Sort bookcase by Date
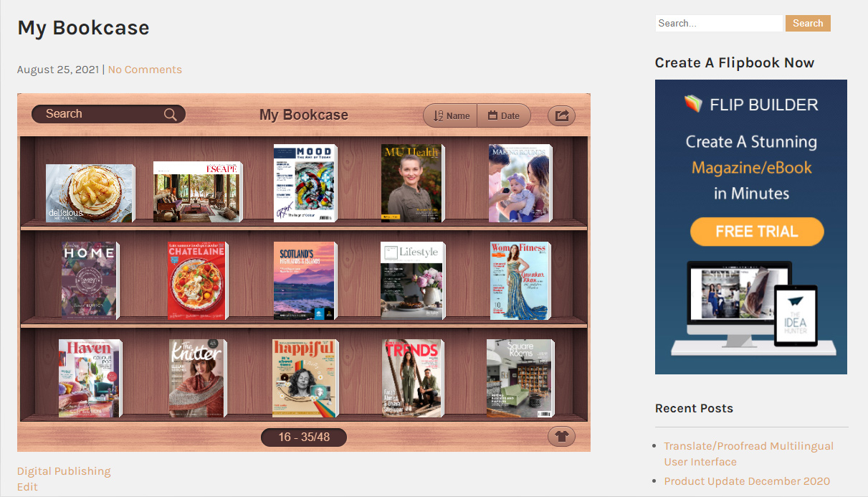 tap(504, 115)
